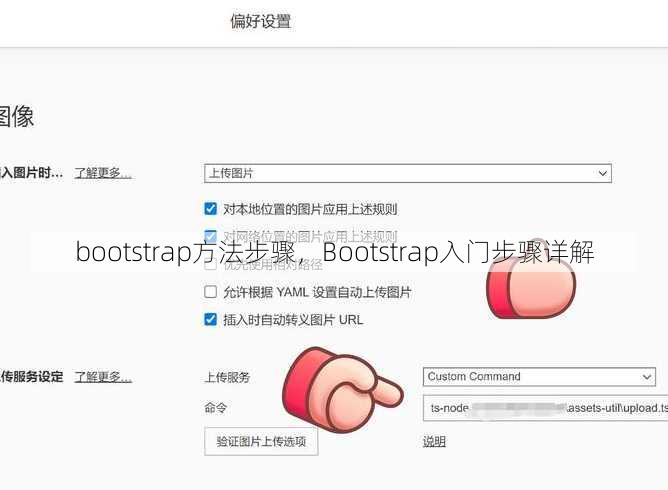Expand the Custom Command upload service dropdown
668x490 pixels.
(x=539, y=377)
